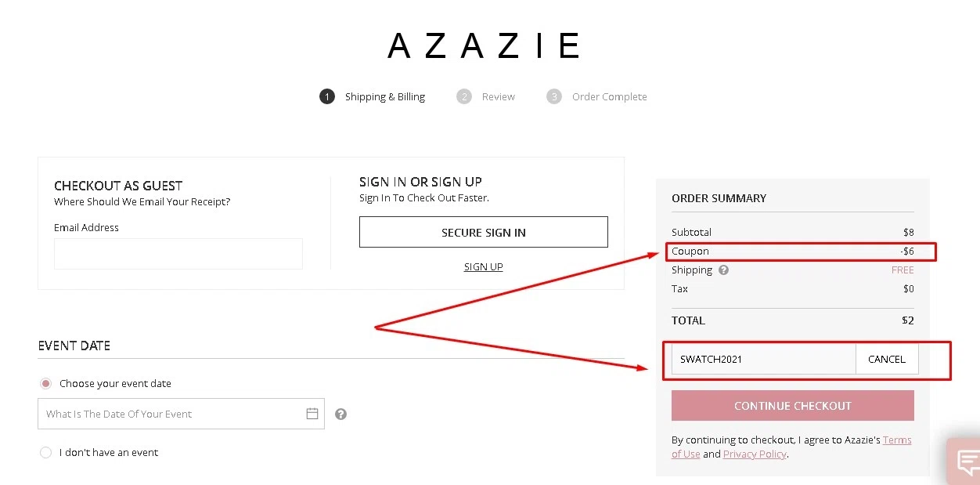Image resolution: width=980 pixels, height=485 pixels.
Task: Click the Shipping info question mark icon
Action: (x=723, y=270)
